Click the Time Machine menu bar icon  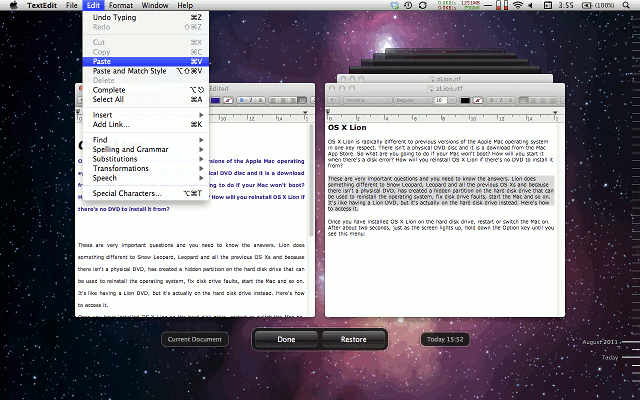click(408, 5)
